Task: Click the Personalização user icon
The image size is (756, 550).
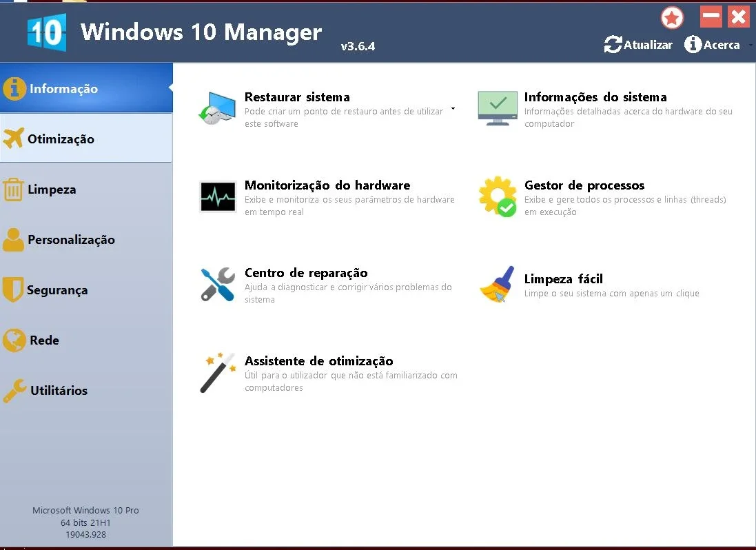Action: [x=13, y=240]
